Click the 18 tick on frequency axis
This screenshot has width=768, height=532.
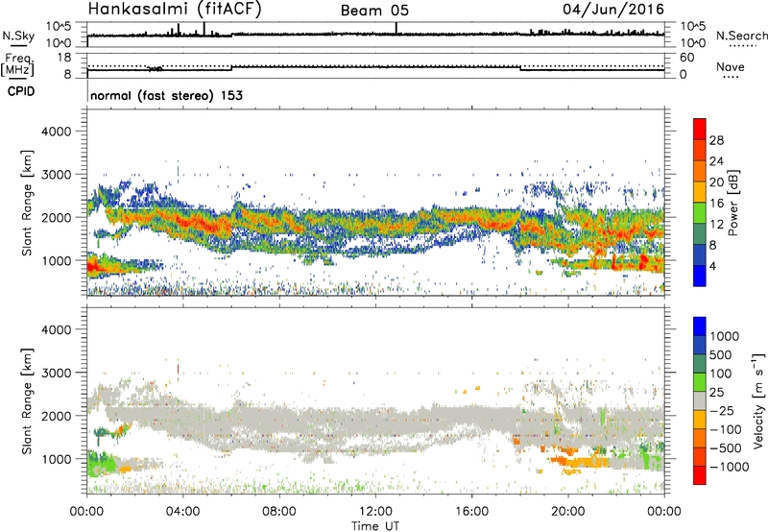(x=64, y=58)
